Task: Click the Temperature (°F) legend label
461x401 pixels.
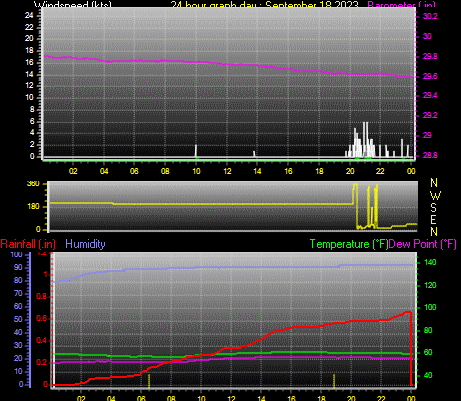Action: (x=349, y=244)
